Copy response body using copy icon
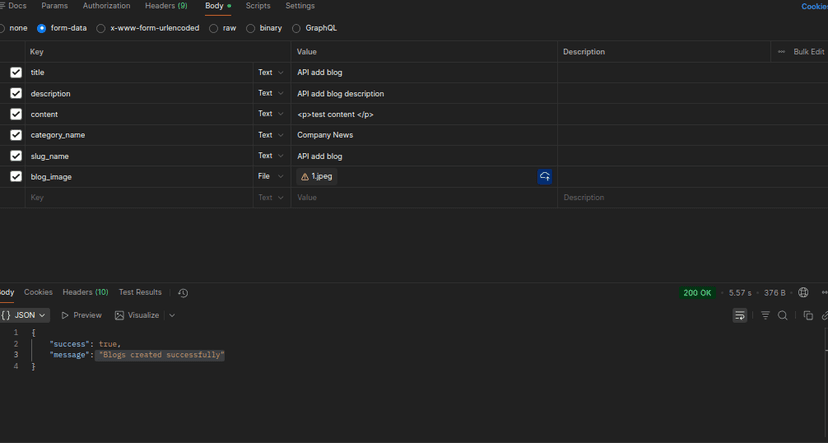The image size is (828, 443). point(808,316)
